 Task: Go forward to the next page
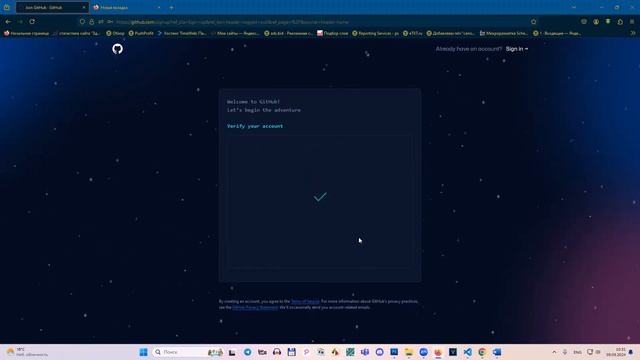[20, 22]
